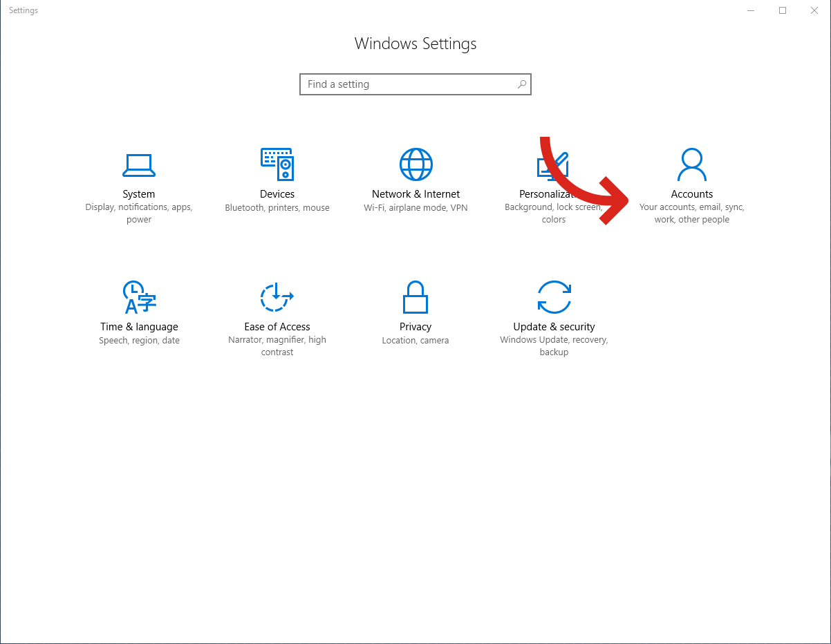Click 'Background, lock screen, colors' description
The width and height of the screenshot is (831, 644).
point(554,214)
